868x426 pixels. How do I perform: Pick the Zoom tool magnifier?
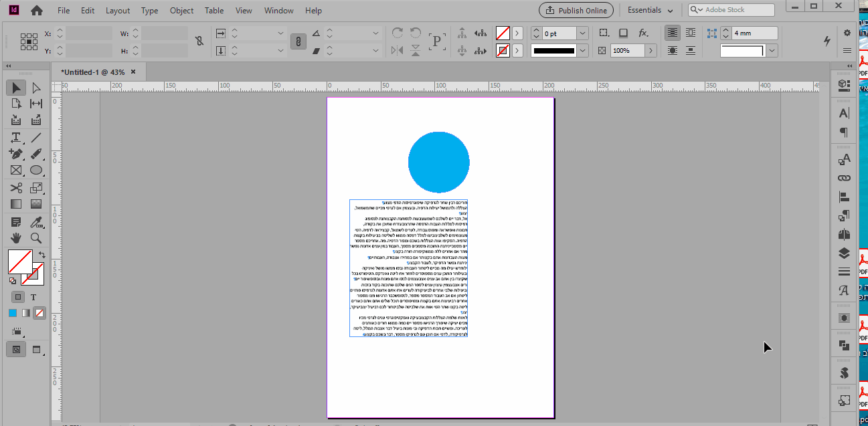pyautogui.click(x=36, y=238)
